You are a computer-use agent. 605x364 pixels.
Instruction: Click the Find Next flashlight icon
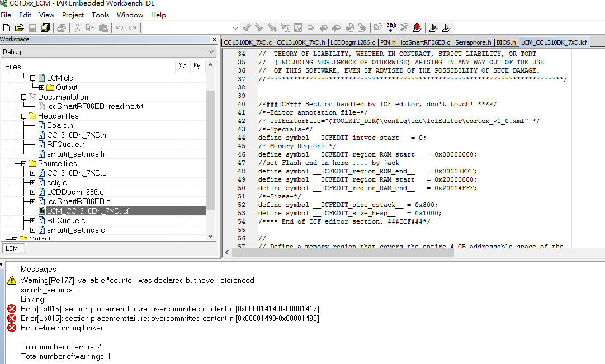259,28
